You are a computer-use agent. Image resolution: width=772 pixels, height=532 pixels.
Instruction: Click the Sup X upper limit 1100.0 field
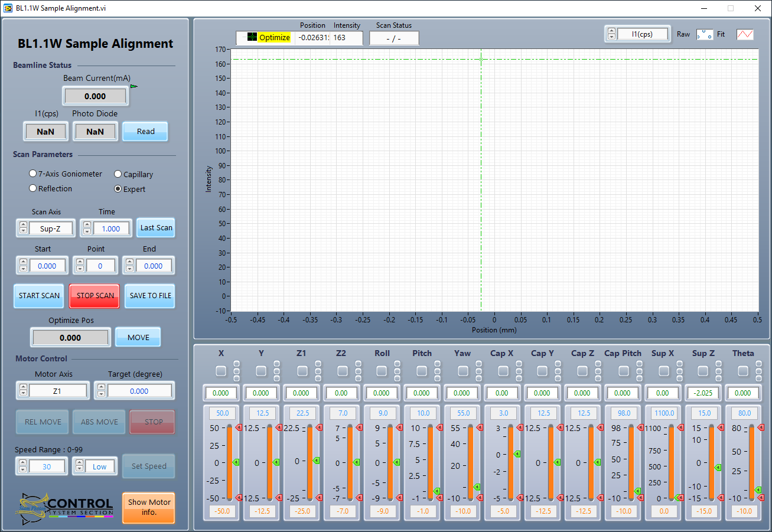(x=663, y=413)
